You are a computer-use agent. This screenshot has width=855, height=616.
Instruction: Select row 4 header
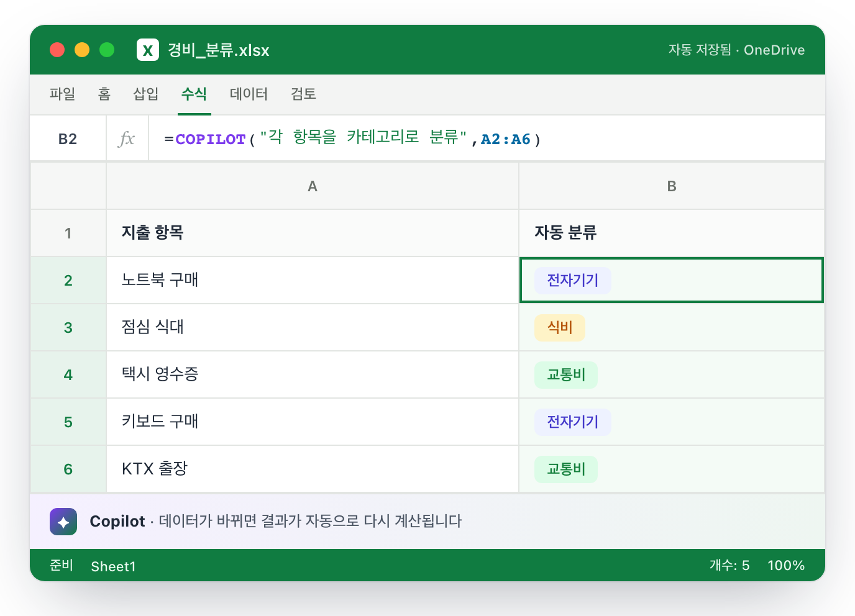pyautogui.click(x=68, y=374)
